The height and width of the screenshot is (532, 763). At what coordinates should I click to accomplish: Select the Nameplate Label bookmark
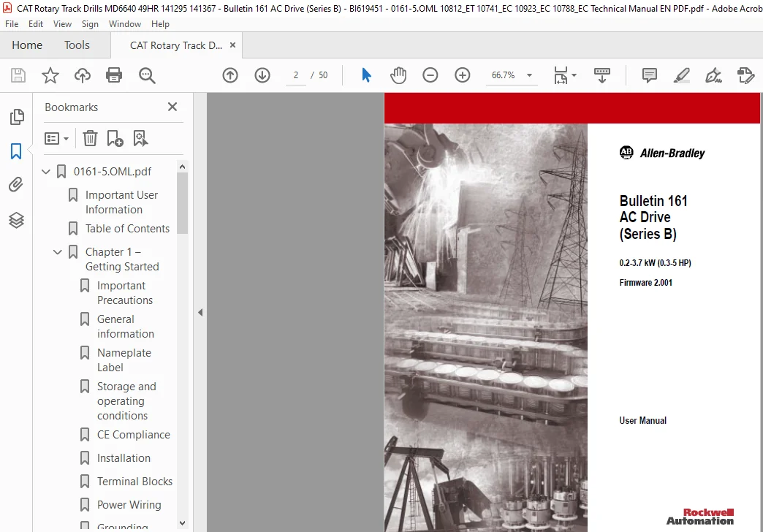(x=124, y=360)
